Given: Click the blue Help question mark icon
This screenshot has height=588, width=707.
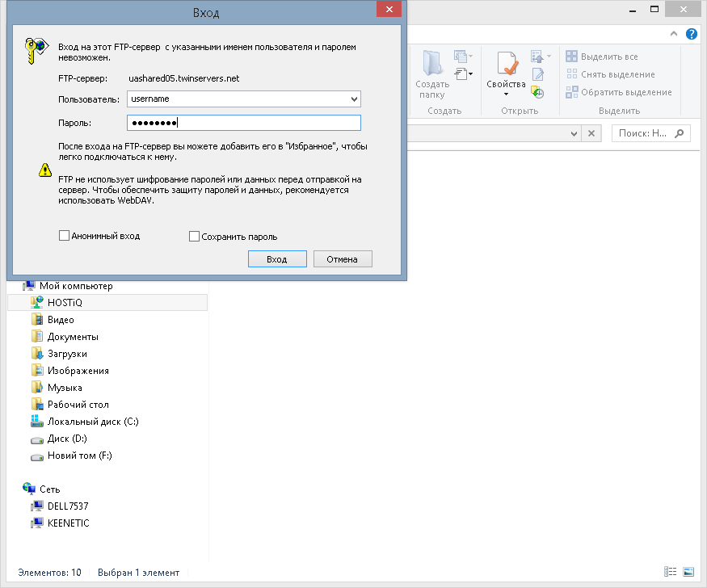Looking at the screenshot, I should coord(691,34).
